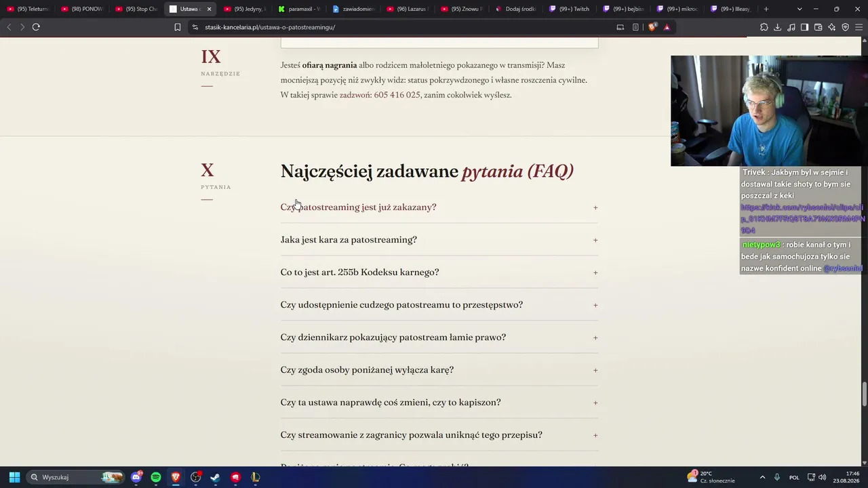This screenshot has height=488, width=868.
Task: Switch to the (95) Stop Cha YouTube tab
Action: [x=137, y=9]
